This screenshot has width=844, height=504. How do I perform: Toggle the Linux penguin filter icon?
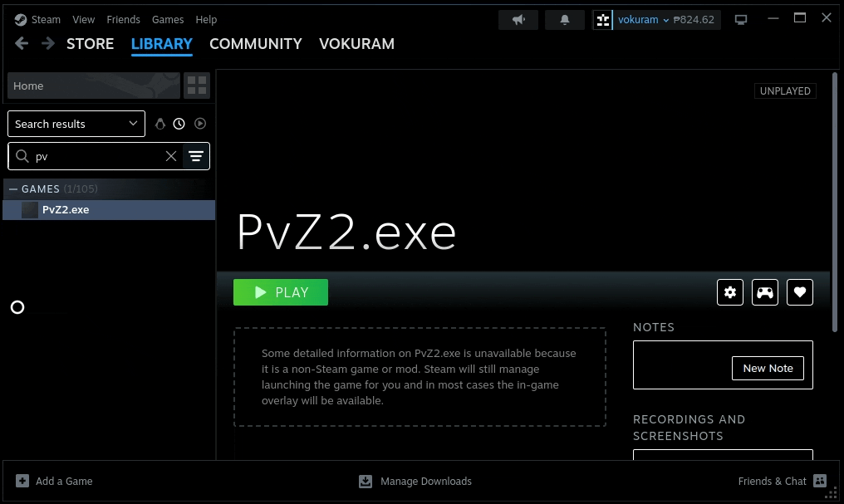pyautogui.click(x=159, y=124)
